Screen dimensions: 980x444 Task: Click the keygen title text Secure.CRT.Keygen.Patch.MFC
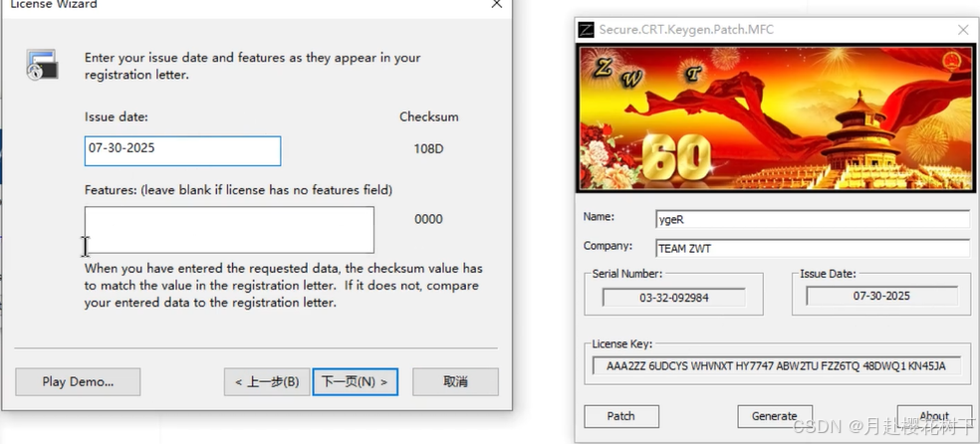point(686,29)
